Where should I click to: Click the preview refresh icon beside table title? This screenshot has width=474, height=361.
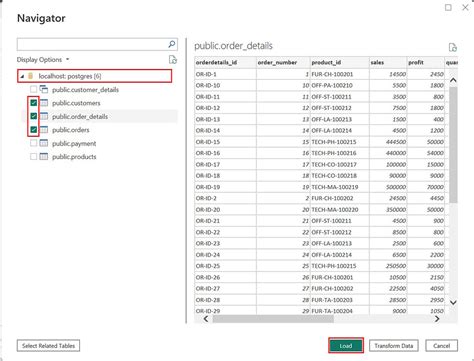(452, 47)
